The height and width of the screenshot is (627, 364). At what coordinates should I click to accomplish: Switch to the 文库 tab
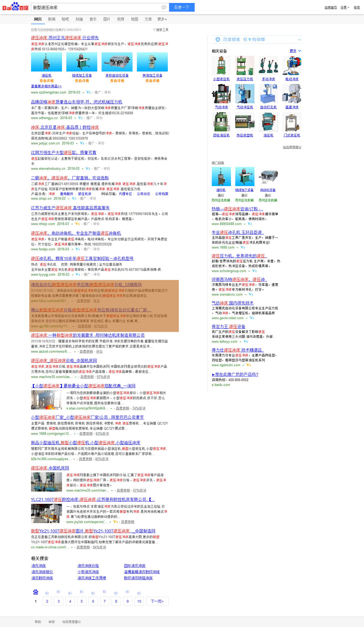click(x=148, y=19)
